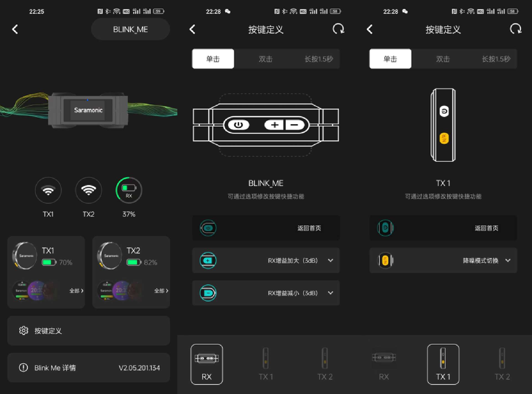This screenshot has height=394, width=532.
Task: Switch to TX 1 tab in middle screen
Action: [x=266, y=364]
